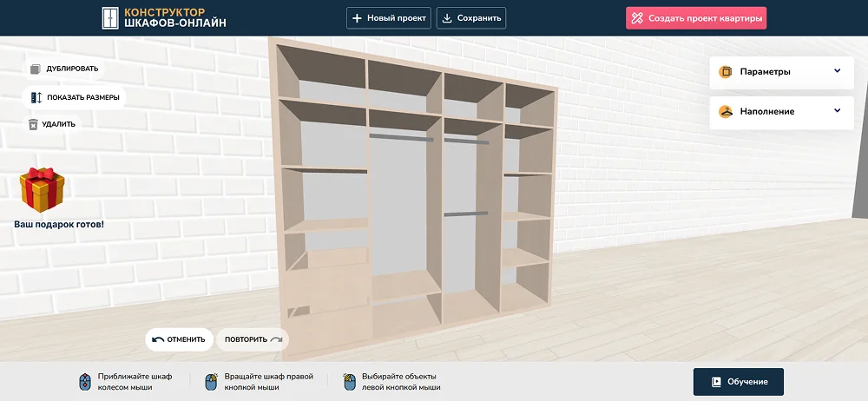
Task: Click the Дублировать copy icon
Action: tap(35, 69)
